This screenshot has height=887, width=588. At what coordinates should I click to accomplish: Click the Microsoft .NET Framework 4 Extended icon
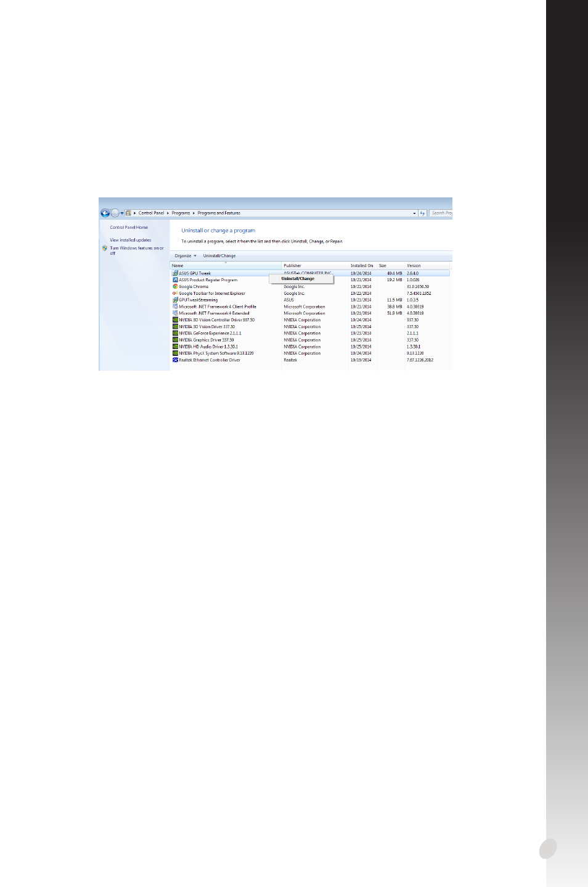[x=175, y=313]
